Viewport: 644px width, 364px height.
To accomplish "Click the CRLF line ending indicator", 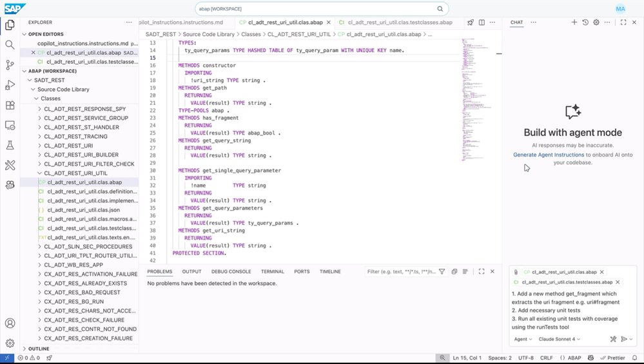I will (x=546, y=358).
